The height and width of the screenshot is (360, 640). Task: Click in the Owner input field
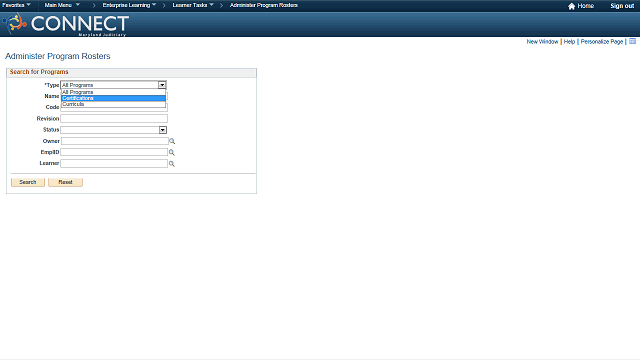pyautogui.click(x=115, y=141)
